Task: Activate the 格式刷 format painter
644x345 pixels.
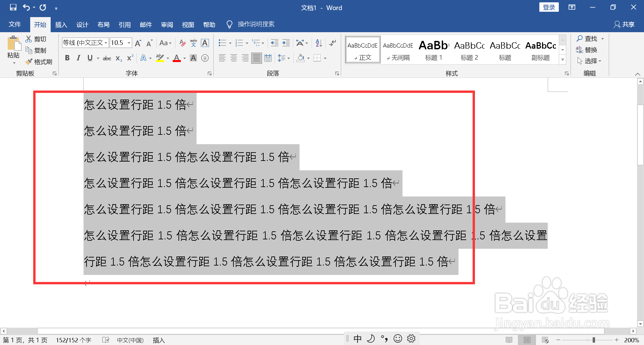Action: (39, 62)
